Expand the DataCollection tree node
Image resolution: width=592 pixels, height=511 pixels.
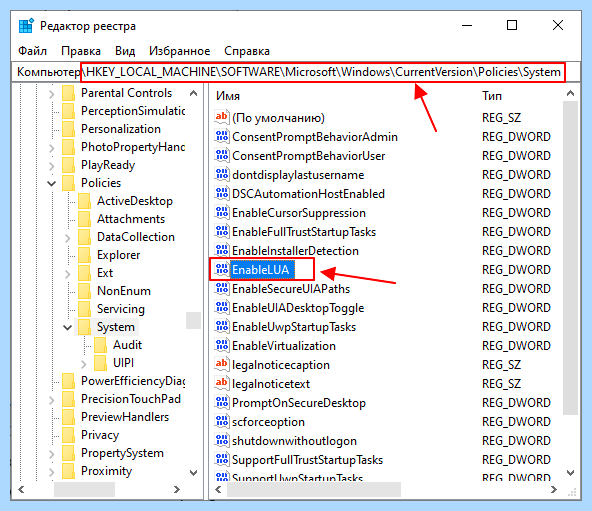[x=68, y=237]
